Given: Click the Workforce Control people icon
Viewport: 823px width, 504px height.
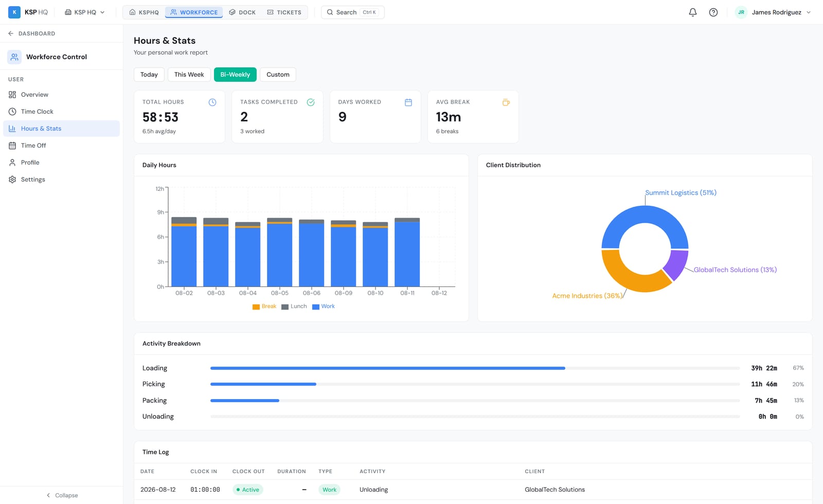Looking at the screenshot, I should click(x=14, y=57).
